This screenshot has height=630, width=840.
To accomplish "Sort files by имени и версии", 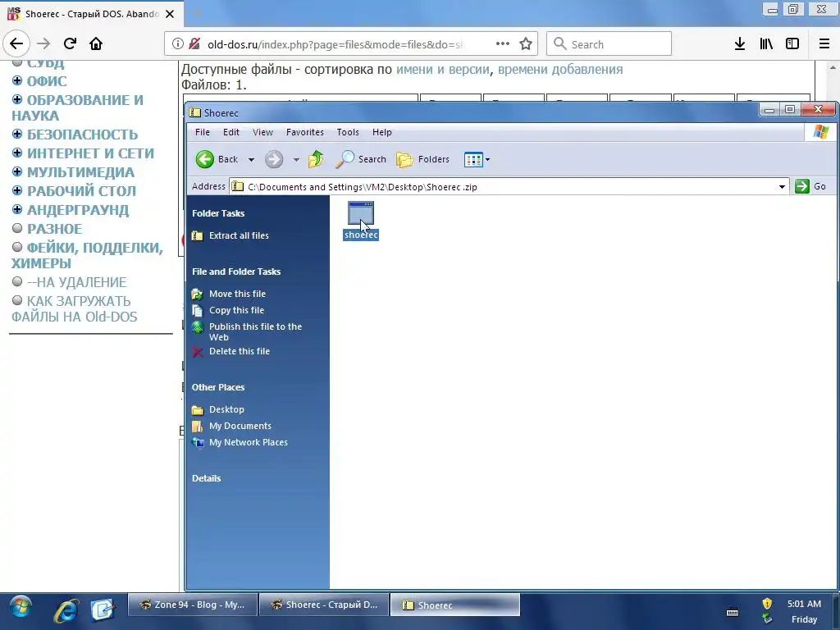I will (x=442, y=69).
